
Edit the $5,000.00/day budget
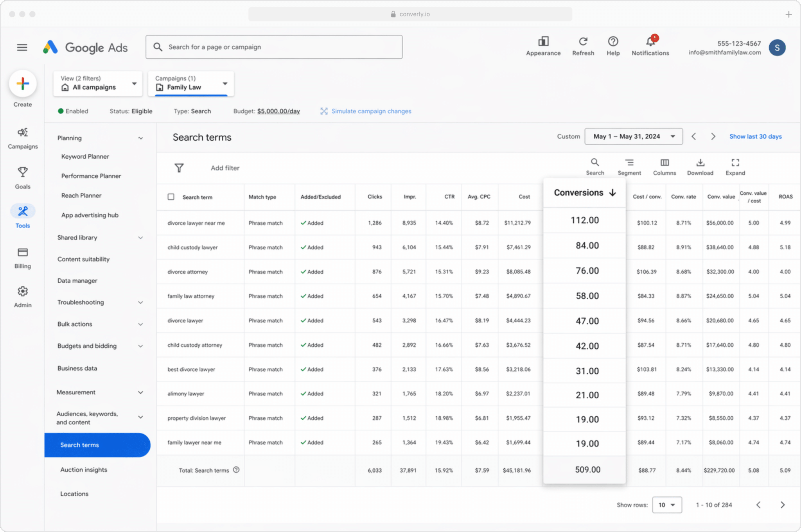click(278, 111)
